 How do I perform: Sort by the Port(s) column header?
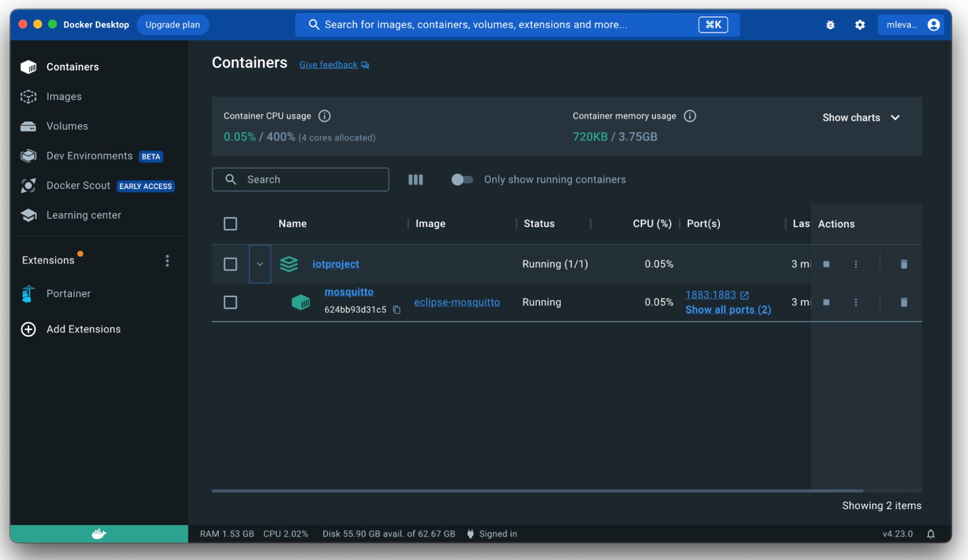(x=704, y=224)
